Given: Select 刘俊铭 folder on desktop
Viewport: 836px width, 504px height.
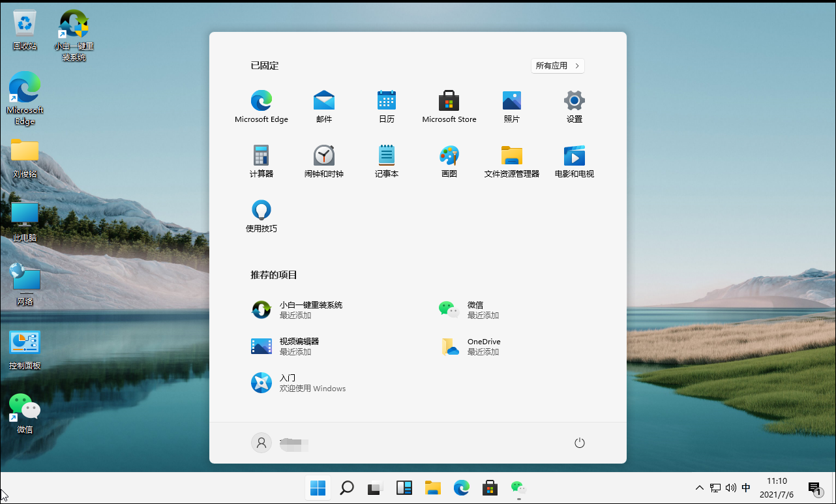Looking at the screenshot, I should 25,158.
